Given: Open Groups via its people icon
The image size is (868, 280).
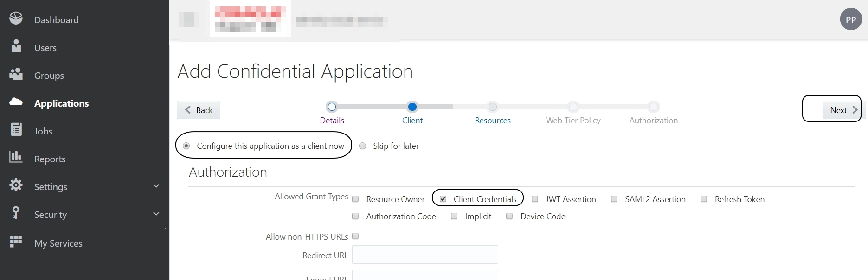Looking at the screenshot, I should [16, 74].
